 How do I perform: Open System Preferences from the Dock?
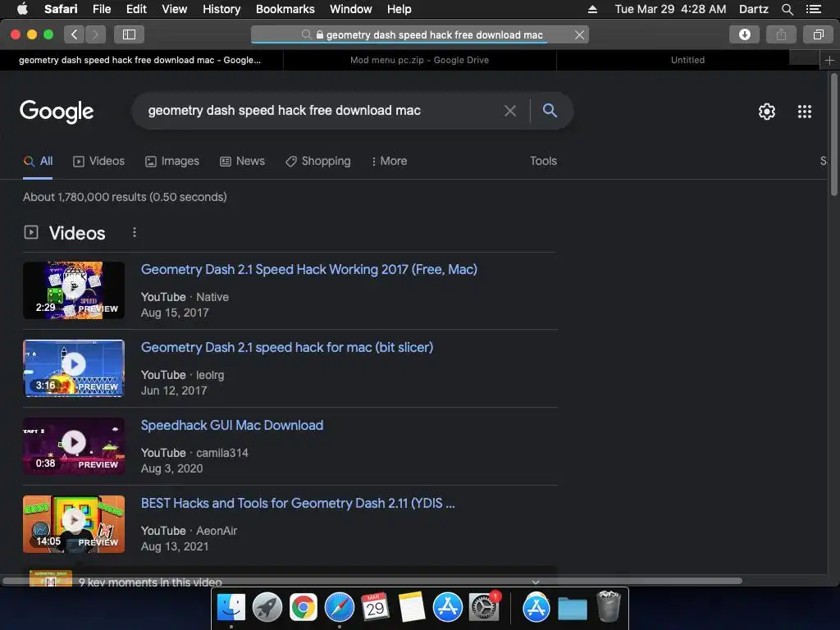484,608
